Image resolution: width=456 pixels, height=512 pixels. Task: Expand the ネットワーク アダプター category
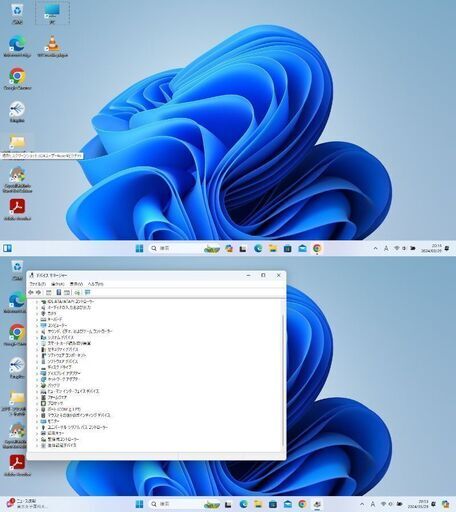[x=37, y=379]
